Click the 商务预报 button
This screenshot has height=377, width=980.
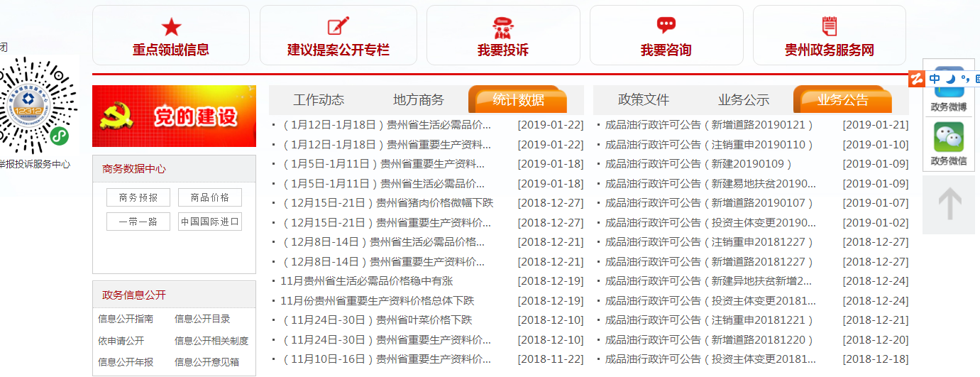coord(138,197)
